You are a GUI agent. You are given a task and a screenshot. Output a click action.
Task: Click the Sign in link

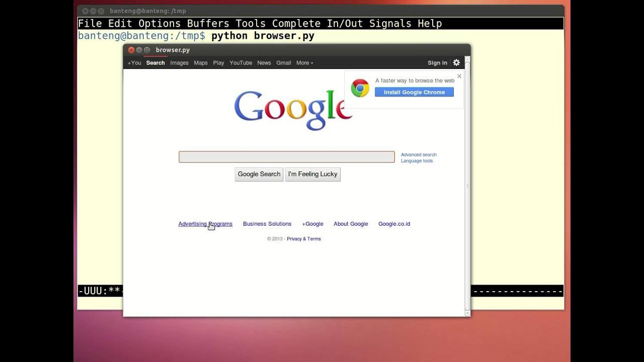click(x=437, y=63)
